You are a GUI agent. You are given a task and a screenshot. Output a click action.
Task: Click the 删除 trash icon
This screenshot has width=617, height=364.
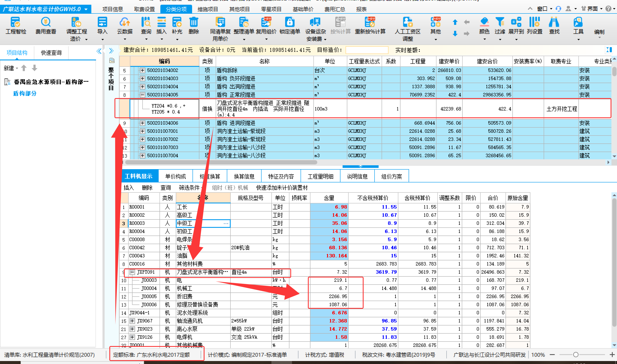(193, 22)
